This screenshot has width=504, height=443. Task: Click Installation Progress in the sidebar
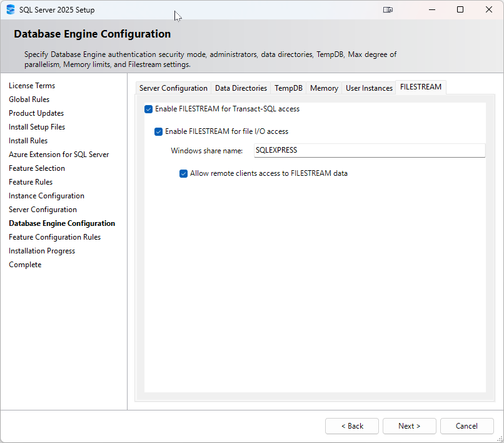coord(42,251)
